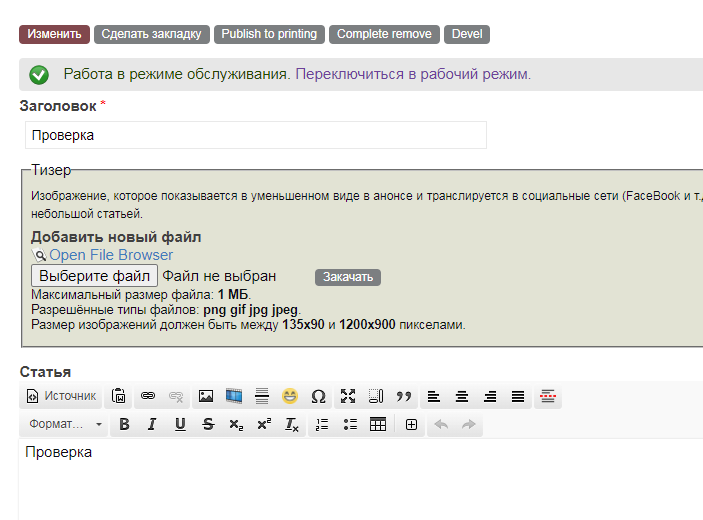This screenshot has height=520, width=703.
Task: Paste from Word icon in editor
Action: pyautogui.click(x=118, y=396)
